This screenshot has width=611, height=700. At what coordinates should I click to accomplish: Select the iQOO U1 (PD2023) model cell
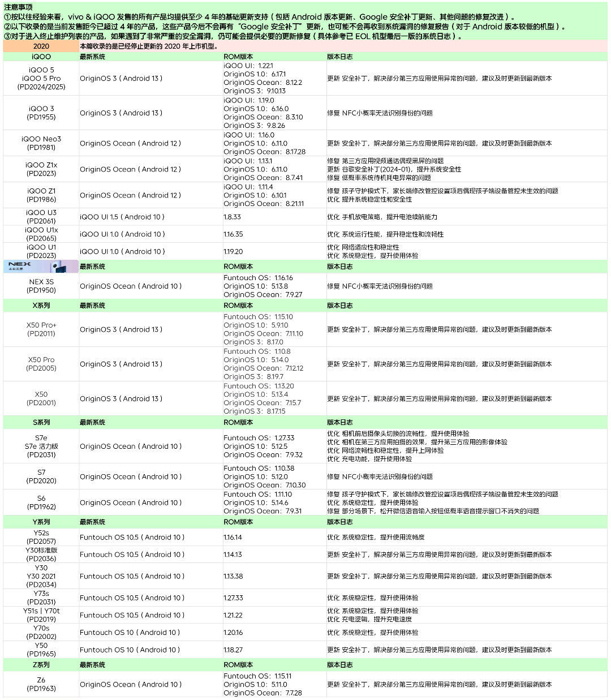(41, 251)
